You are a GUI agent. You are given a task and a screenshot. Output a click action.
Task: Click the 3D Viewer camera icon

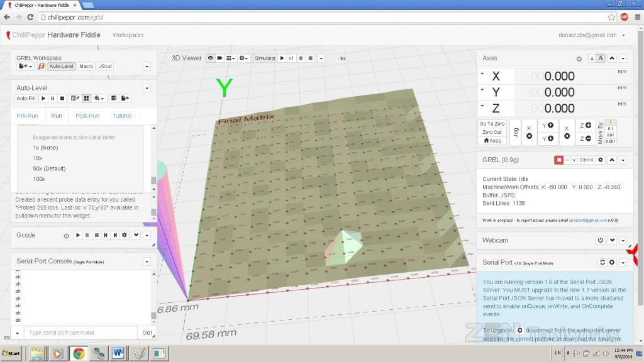[x=220, y=58]
